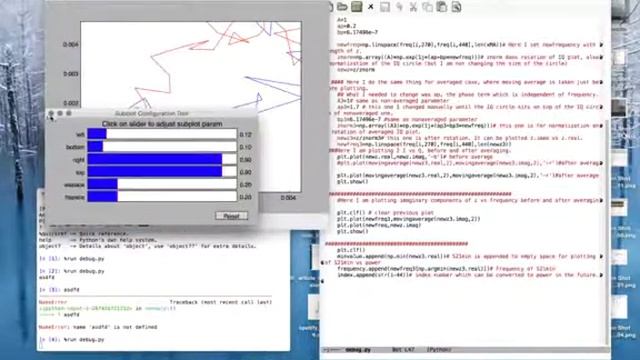Open the directory browser icon in Emacs toolbar

[x=357, y=7]
